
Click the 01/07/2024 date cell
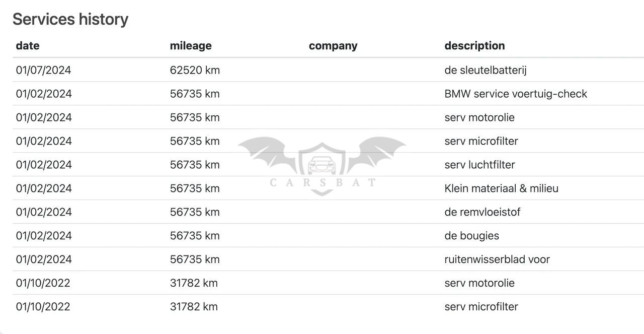point(44,70)
